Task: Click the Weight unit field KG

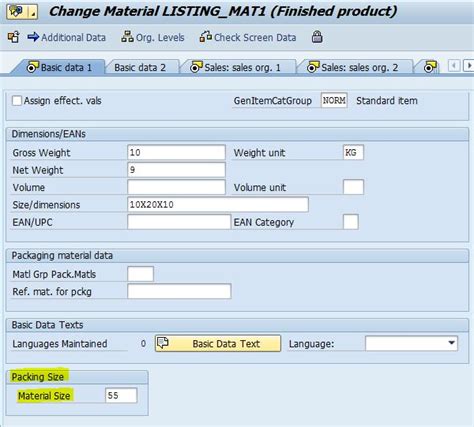Action: pos(353,153)
